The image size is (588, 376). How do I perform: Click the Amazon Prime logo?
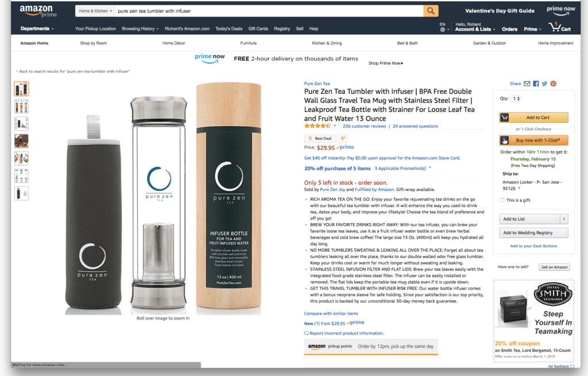click(x=38, y=11)
